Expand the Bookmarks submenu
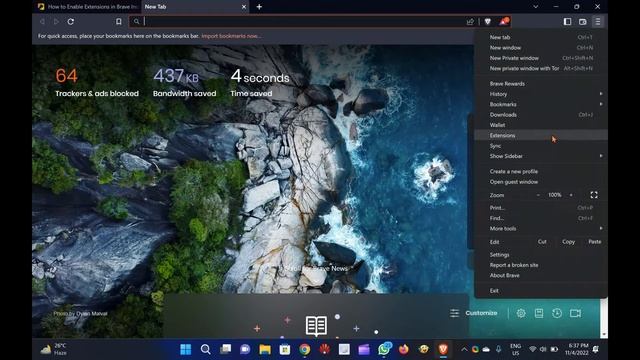Image resolution: width=640 pixels, height=360 pixels. 541,104
